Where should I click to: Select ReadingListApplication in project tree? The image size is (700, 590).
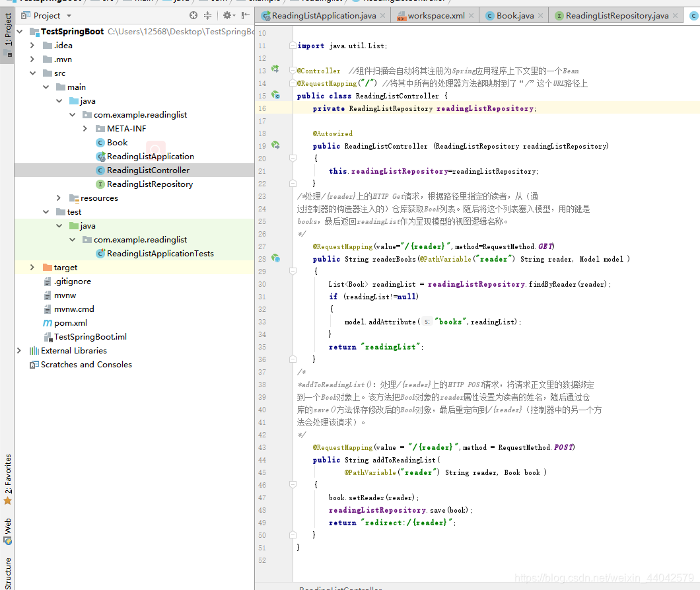point(150,157)
